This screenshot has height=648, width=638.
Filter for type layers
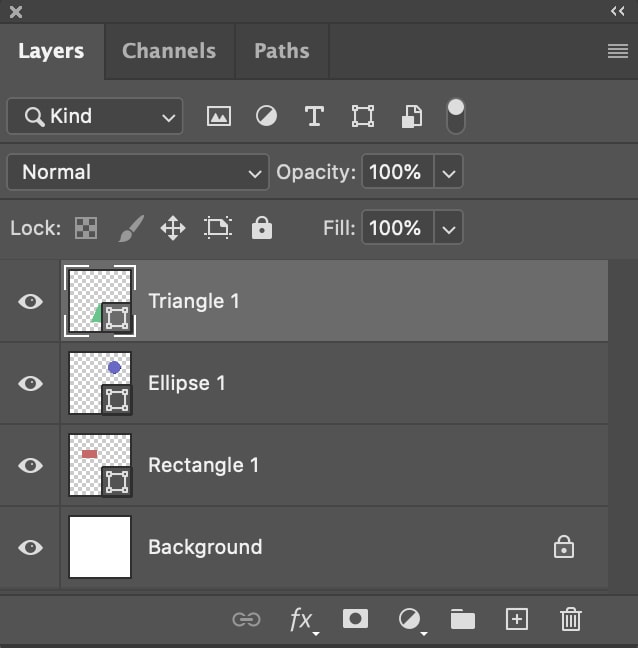click(x=314, y=116)
